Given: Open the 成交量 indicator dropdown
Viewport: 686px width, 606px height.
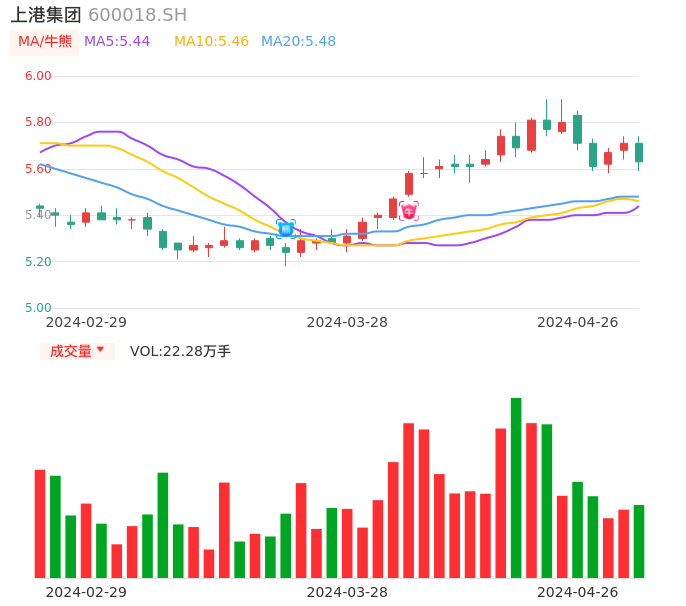Looking at the screenshot, I should (77, 351).
